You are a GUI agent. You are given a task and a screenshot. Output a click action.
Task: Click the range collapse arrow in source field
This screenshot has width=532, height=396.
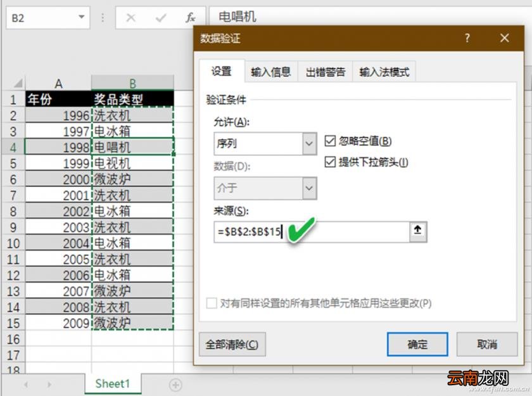pyautogui.click(x=417, y=232)
